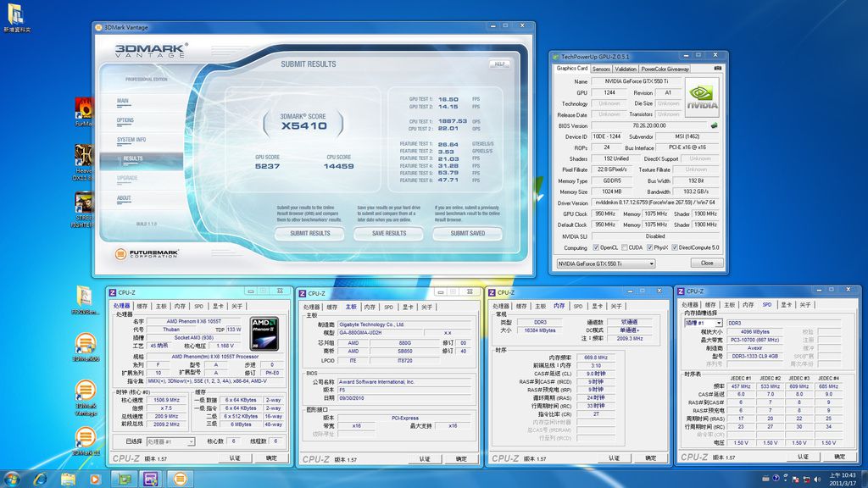Click the NVIDIA logo in GPU-Z
This screenshot has width=868, height=488.
click(702, 97)
